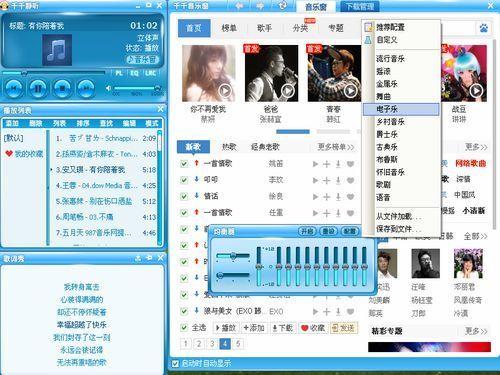This screenshot has width=500, height=375.
Task: Open the red heart 我的收藏 list
Action: pyautogui.click(x=24, y=154)
